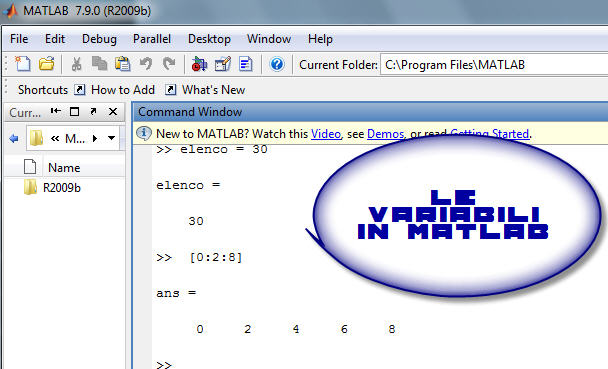Follow the Video link in banner

(x=326, y=134)
